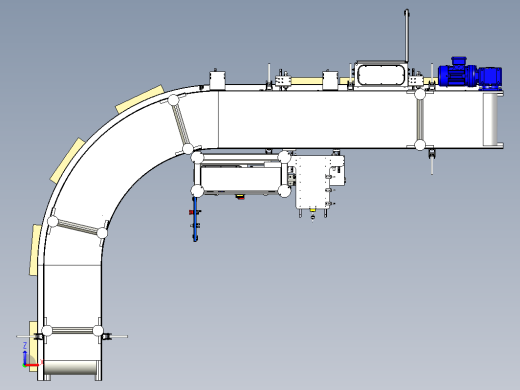The image size is (520, 390).
Task: Select the end roller at the right end
Action: pos(490,119)
